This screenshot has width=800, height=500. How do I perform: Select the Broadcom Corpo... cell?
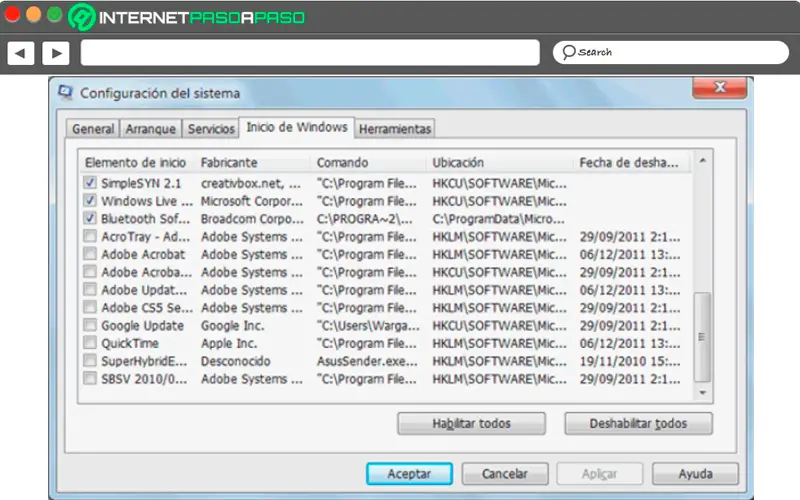[252, 219]
